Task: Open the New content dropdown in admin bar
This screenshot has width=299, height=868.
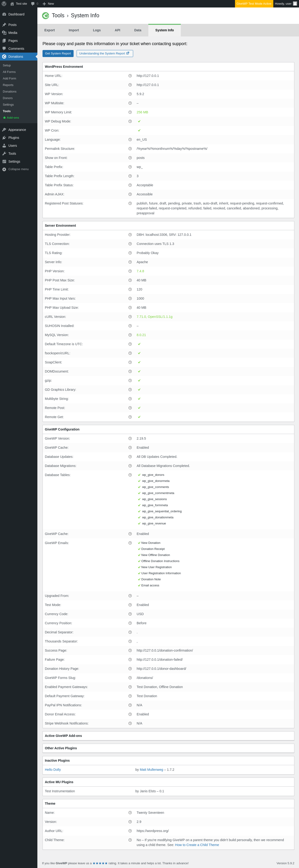Action: click(x=48, y=4)
